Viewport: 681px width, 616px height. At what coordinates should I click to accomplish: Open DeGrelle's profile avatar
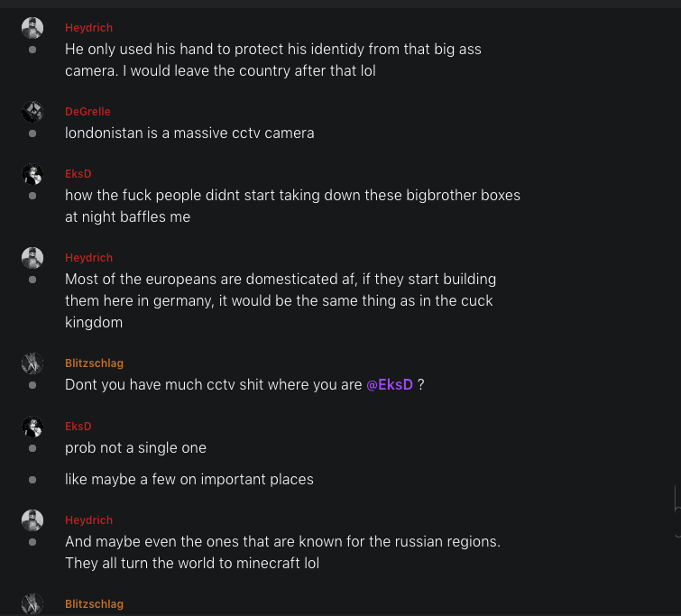tap(32, 112)
